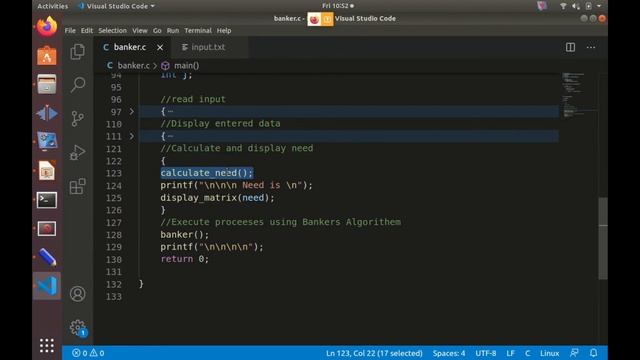This screenshot has width=640, height=360.
Task: Open Run and Debug view icon
Action: point(78,152)
